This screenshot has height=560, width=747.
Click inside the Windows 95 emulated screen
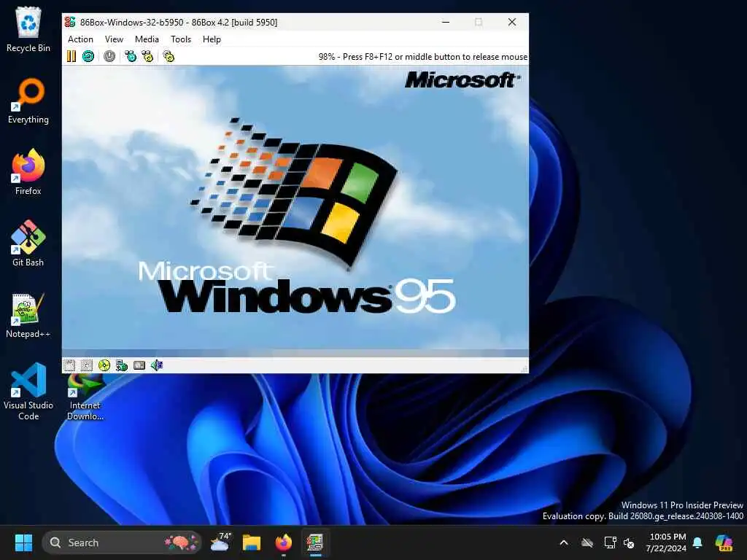coord(295,211)
